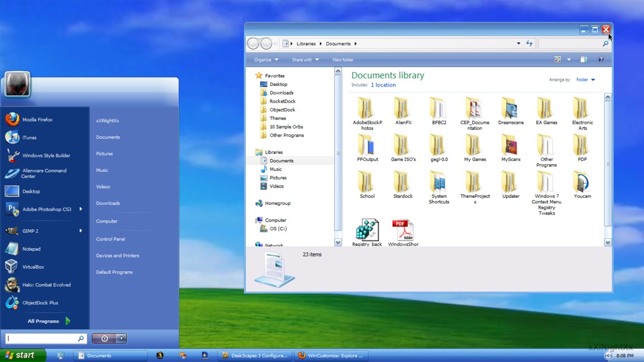The height and width of the screenshot is (362, 644).
Task: Click All Programs in the Start menu
Action: coord(44,320)
